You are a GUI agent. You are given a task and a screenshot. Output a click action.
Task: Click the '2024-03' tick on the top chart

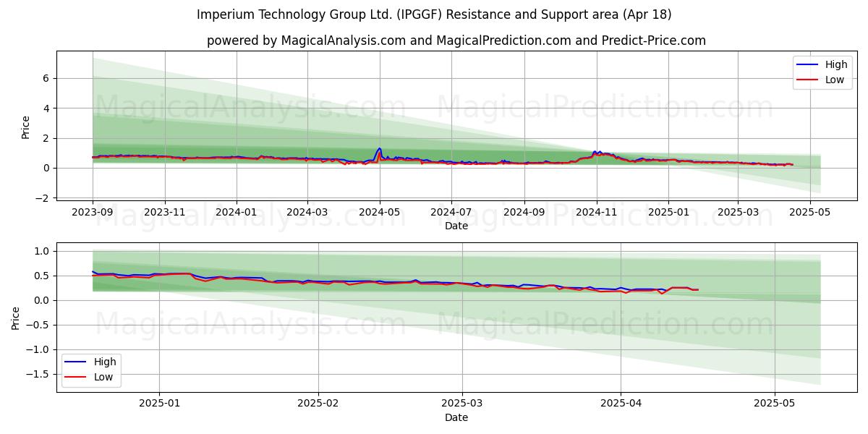click(x=307, y=213)
